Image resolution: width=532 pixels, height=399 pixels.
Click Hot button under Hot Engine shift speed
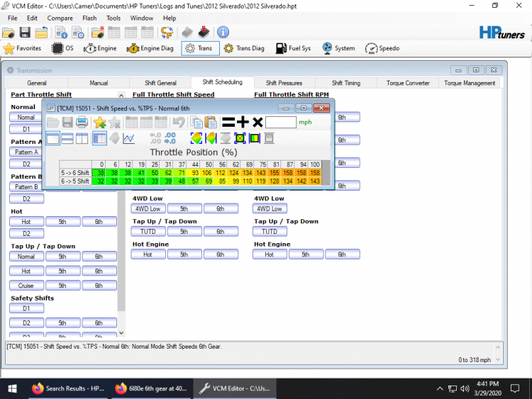point(148,254)
